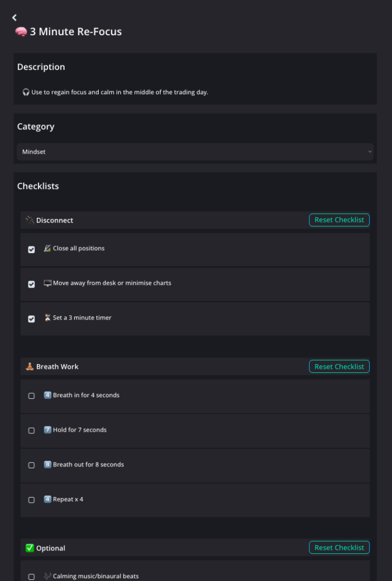Uncheck Move away from desk checkbox
Viewport: 392px width, 581px height.
pos(32,284)
